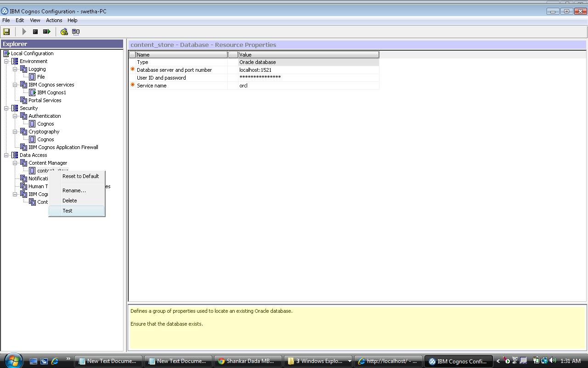Select Cognos label under Authentication

click(45, 124)
